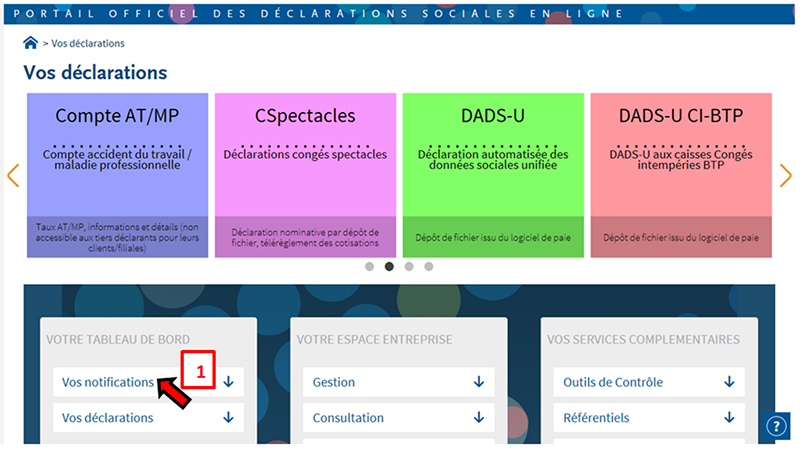Click the down arrow beside Référentiels

[730, 417]
